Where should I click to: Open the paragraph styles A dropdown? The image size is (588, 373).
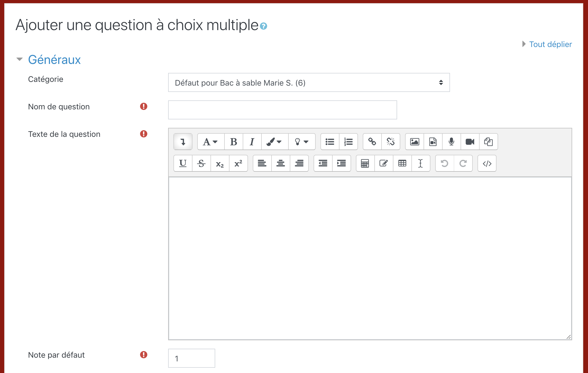(x=210, y=142)
